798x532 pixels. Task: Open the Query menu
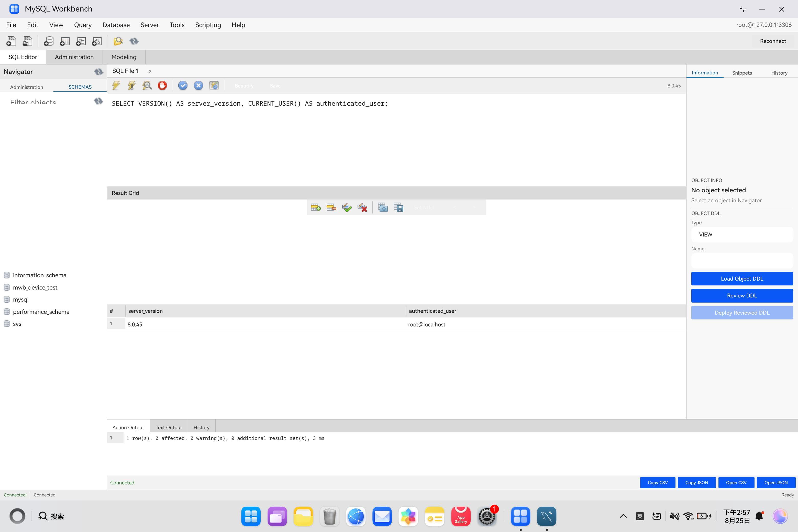(83, 25)
